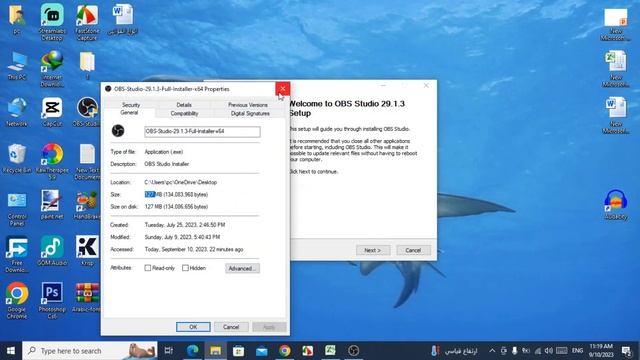640x360 pixels.
Task: Switch to the Digital Signatures tab
Action: [x=250, y=113]
